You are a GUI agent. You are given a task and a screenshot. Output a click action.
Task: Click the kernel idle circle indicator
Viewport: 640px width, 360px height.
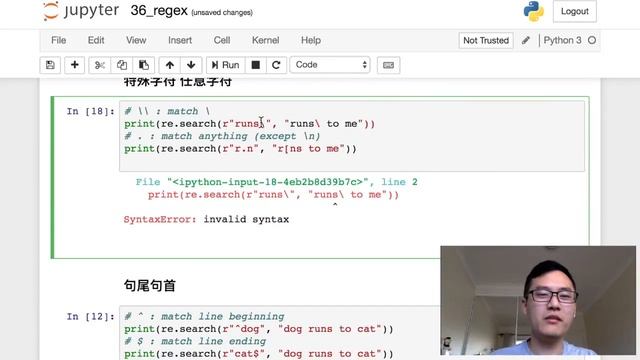pyautogui.click(x=592, y=40)
